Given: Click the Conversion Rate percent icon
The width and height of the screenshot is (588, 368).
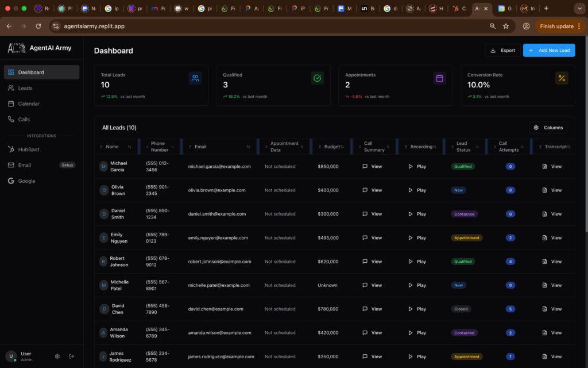Looking at the screenshot, I should [562, 78].
